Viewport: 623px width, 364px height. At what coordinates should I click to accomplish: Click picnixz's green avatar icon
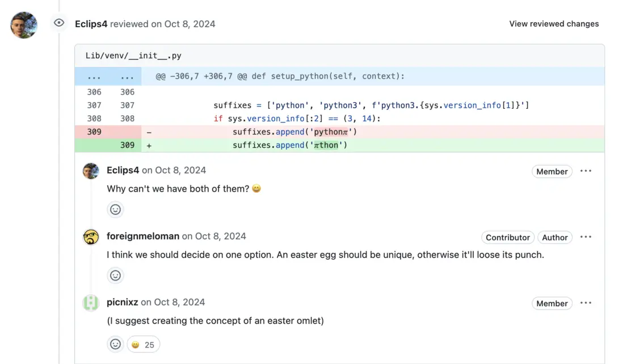(x=91, y=303)
